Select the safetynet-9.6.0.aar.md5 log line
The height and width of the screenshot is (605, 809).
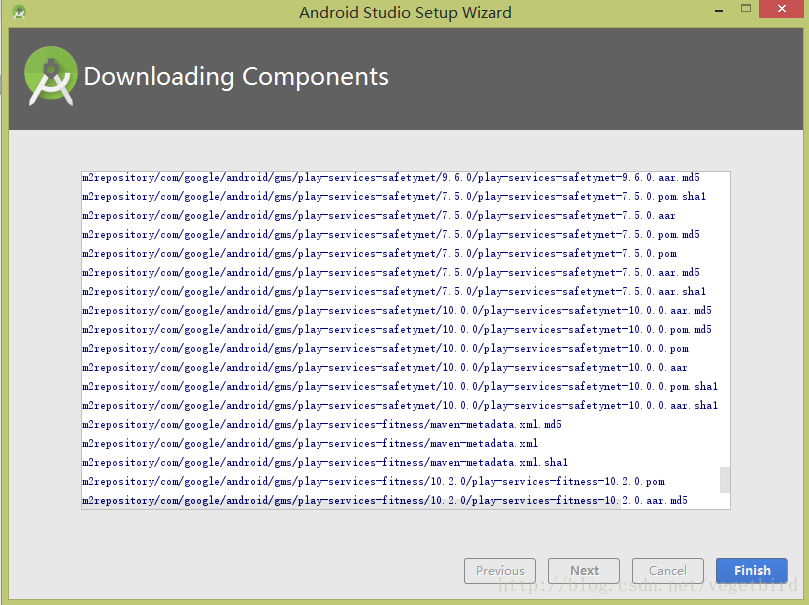coord(391,177)
